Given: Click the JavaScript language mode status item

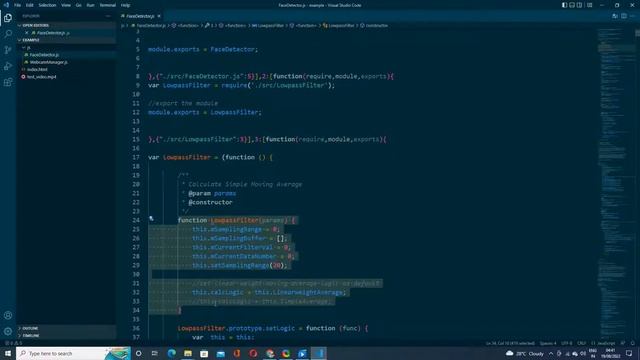Looking at the screenshot, I should click(x=602, y=343).
